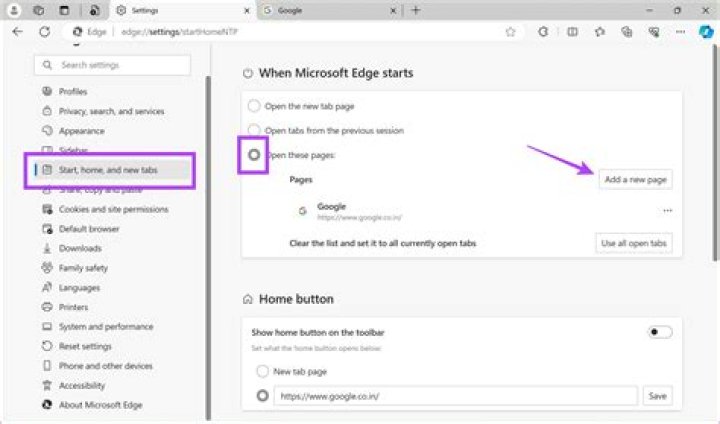The image size is (720, 424).
Task: Open the workspaces icon in title bar
Action: [39, 10]
